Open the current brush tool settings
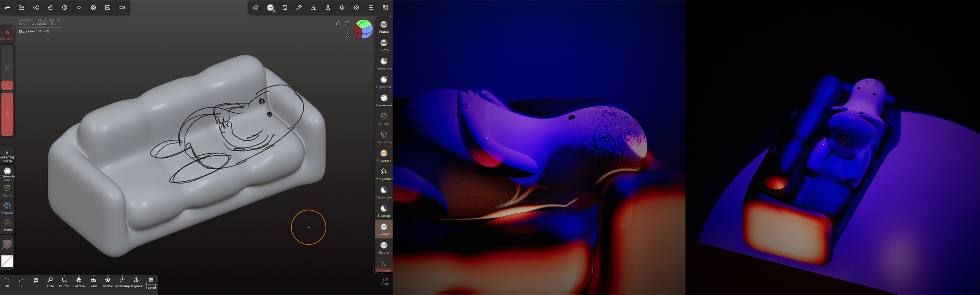Screen dimensions: 980x295 tap(270, 7)
